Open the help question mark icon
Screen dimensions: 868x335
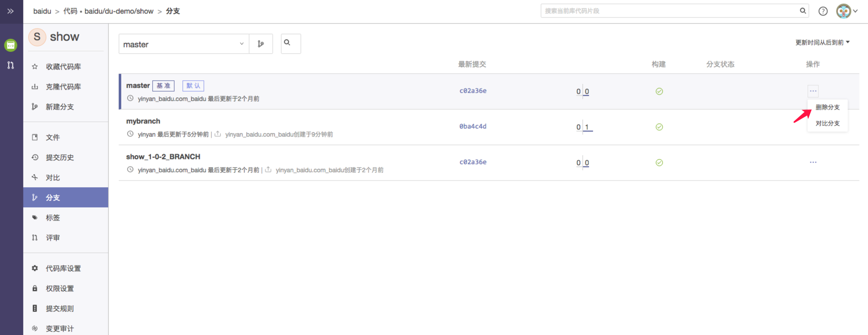click(x=823, y=11)
